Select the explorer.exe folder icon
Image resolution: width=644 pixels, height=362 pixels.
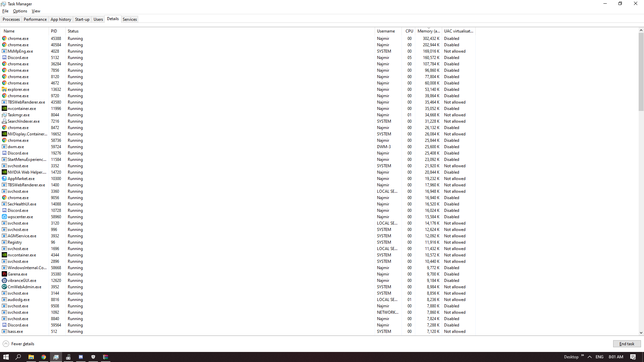(4, 89)
